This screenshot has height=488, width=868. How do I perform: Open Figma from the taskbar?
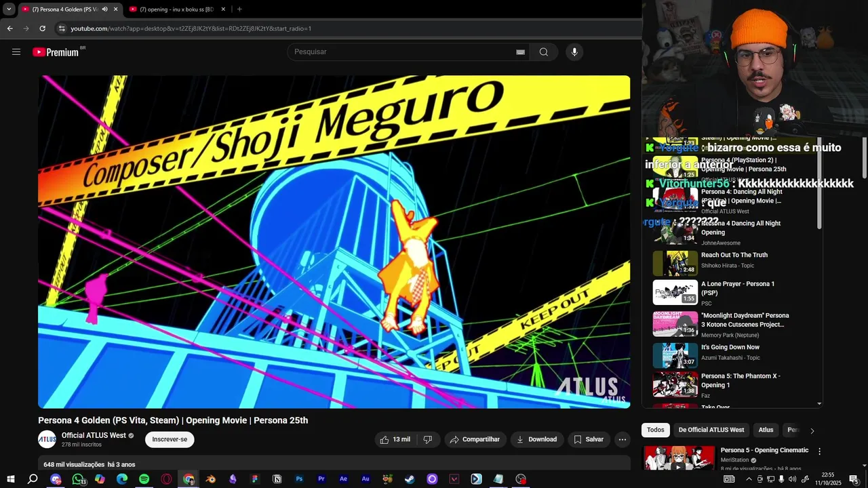255,479
